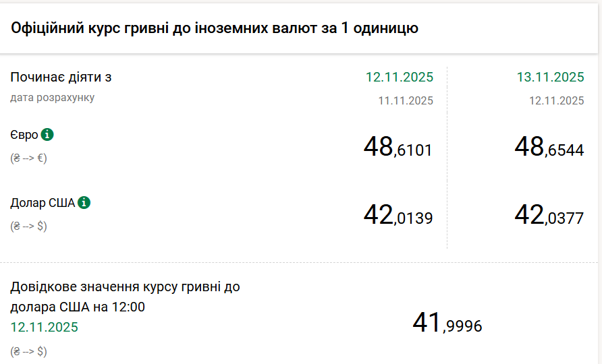The height and width of the screenshot is (364, 602).
Task: Click the hryvnia-to-dollar notation under Долар США
Action: 28,226
